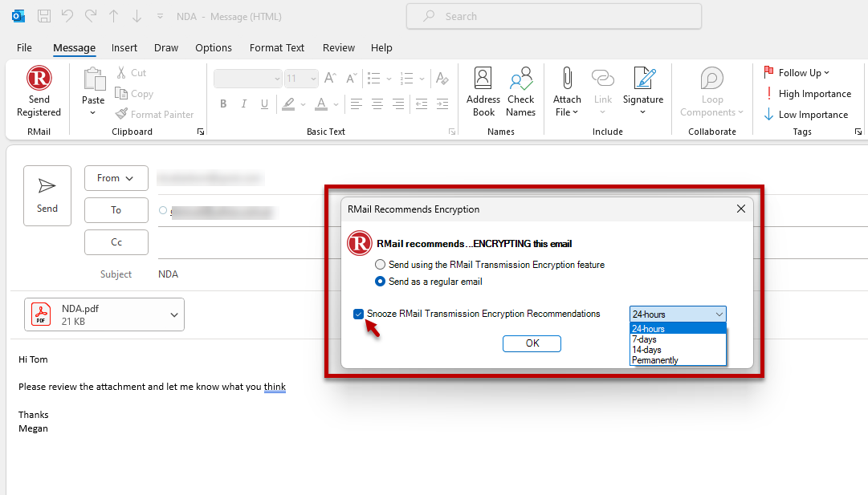Switch to the Options ribbon tab
The width and height of the screenshot is (868, 495).
(x=213, y=47)
